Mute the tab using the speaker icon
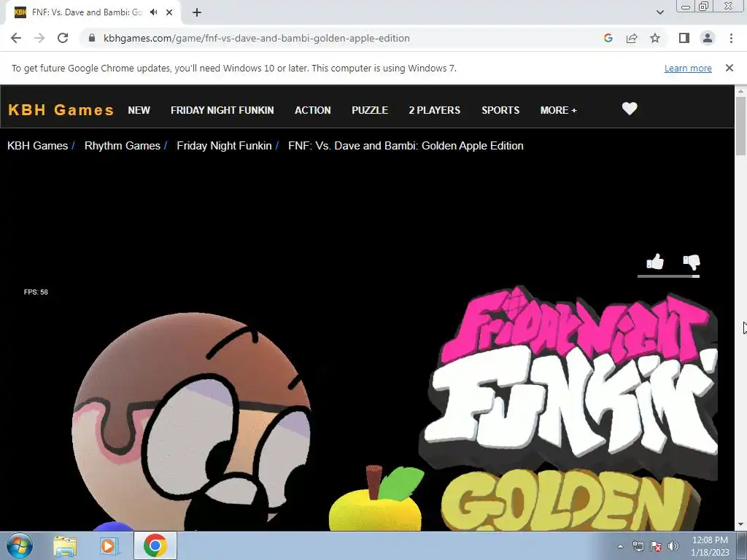The height and width of the screenshot is (560, 747). tap(153, 12)
